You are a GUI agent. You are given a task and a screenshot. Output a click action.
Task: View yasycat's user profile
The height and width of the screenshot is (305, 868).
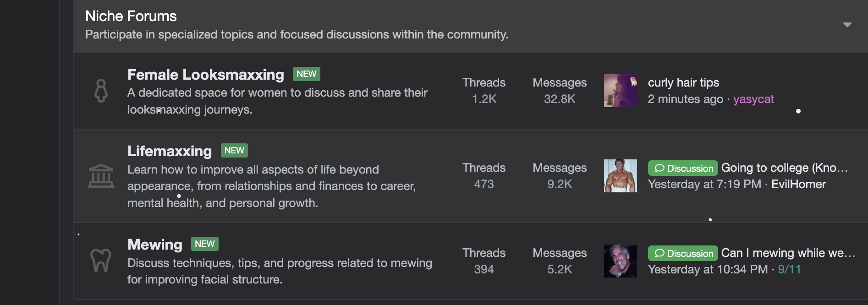pyautogui.click(x=753, y=99)
